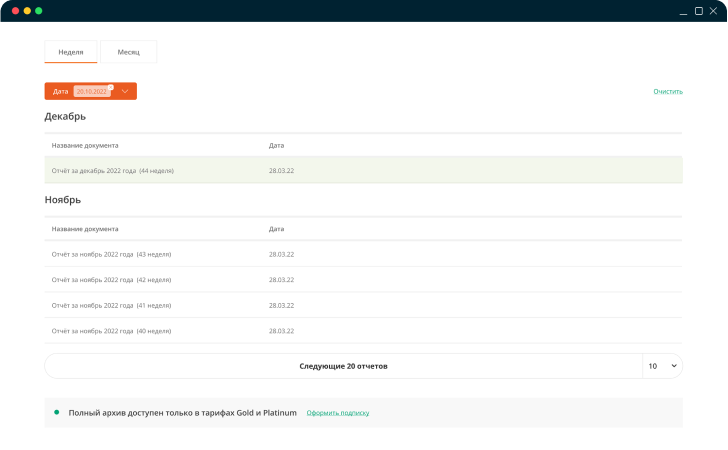Click the green maximize dot
This screenshot has height=450, width=728.
pyautogui.click(x=39, y=11)
